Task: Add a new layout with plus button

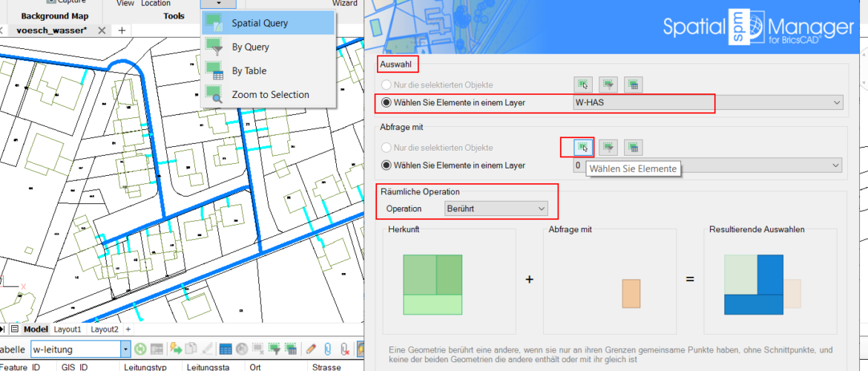Action: coord(128,329)
